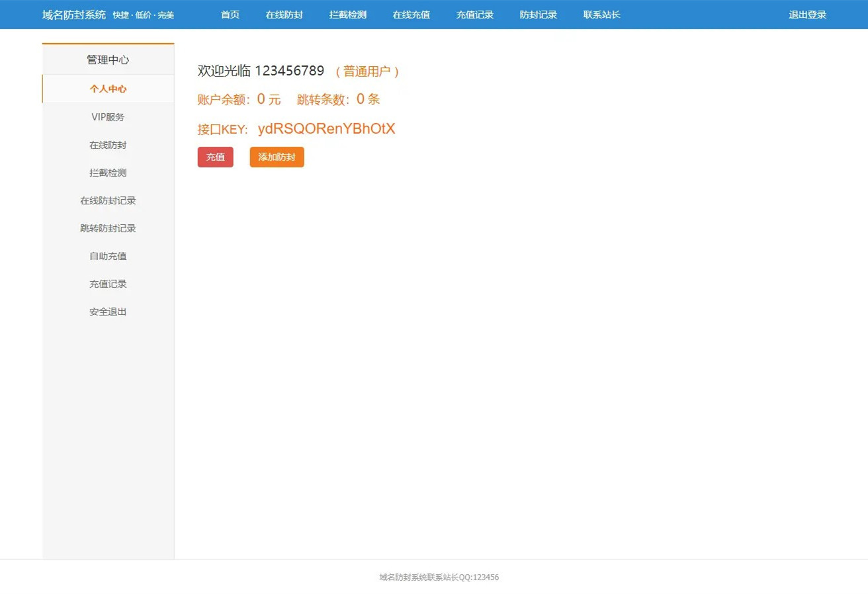Image resolution: width=868 pixels, height=594 pixels.
Task: Click the API key ydRSQORenYBhOtX
Action: pos(327,129)
